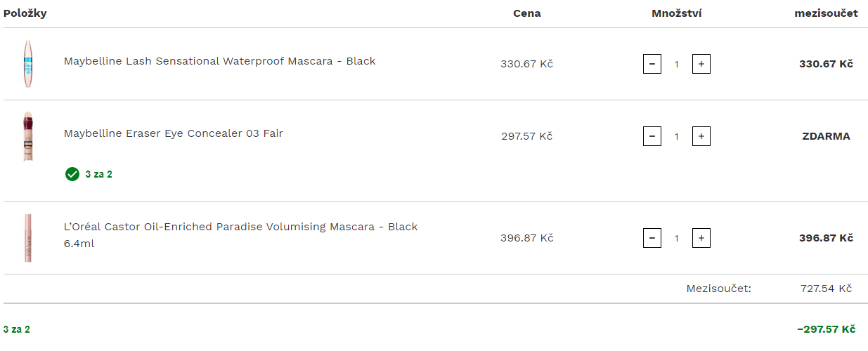868x351 pixels.
Task: Open Maybelline Eraser Eye Concealer product image
Action: click(28, 136)
